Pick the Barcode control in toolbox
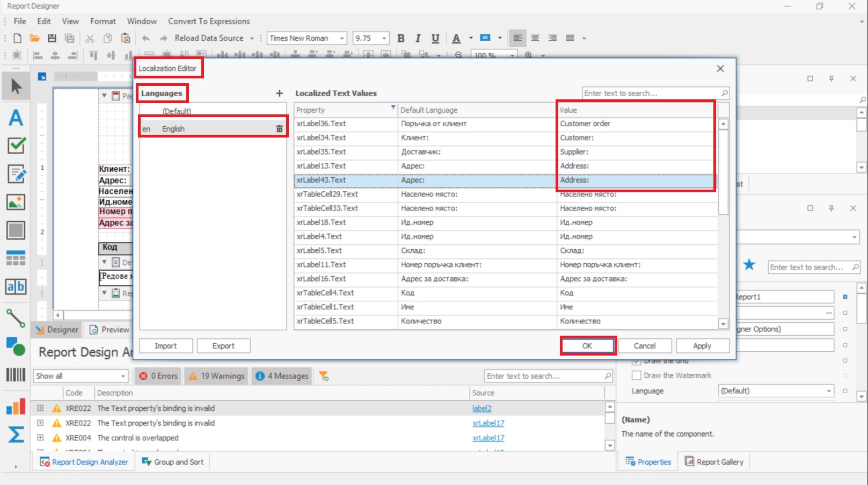The image size is (868, 485). [x=16, y=375]
